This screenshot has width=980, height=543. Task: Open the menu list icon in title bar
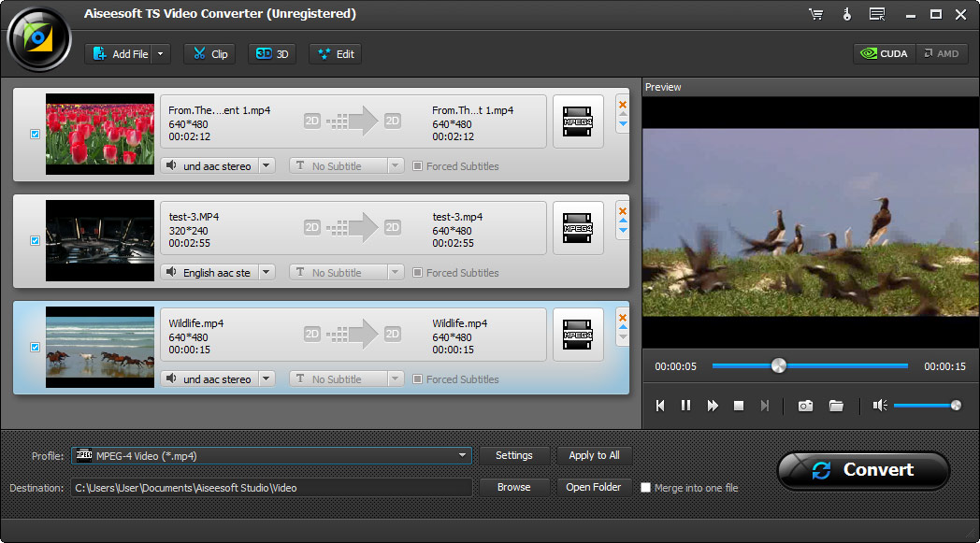click(877, 14)
